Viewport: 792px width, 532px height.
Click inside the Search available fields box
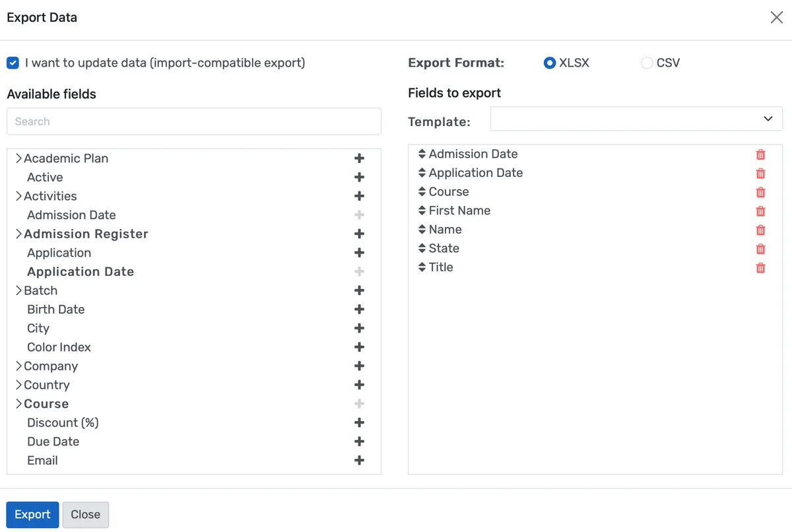[193, 121]
